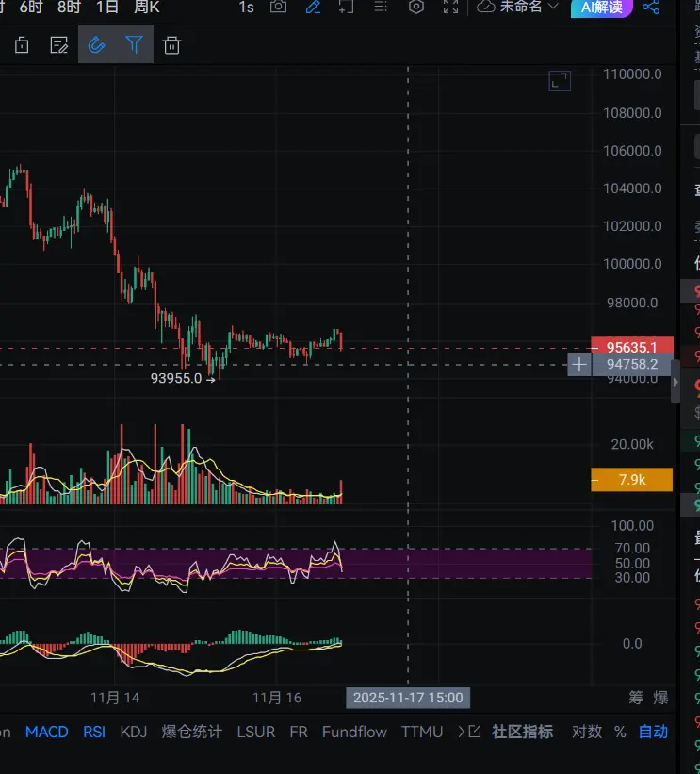The height and width of the screenshot is (774, 700).
Task: Toggle the MACD indicator
Action: pos(47,732)
